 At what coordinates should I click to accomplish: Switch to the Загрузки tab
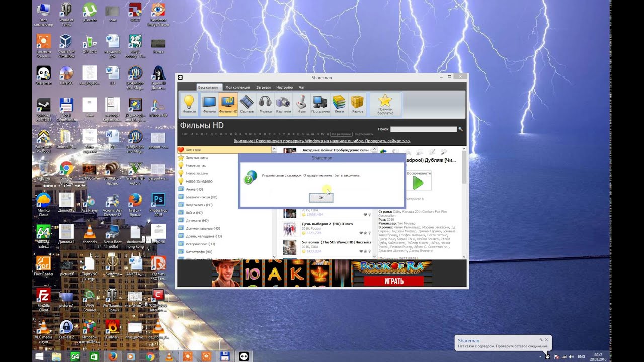(x=263, y=87)
